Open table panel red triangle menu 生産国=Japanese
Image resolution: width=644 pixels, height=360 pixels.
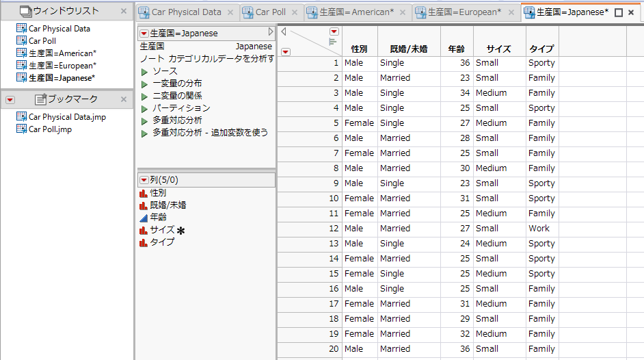tap(144, 34)
